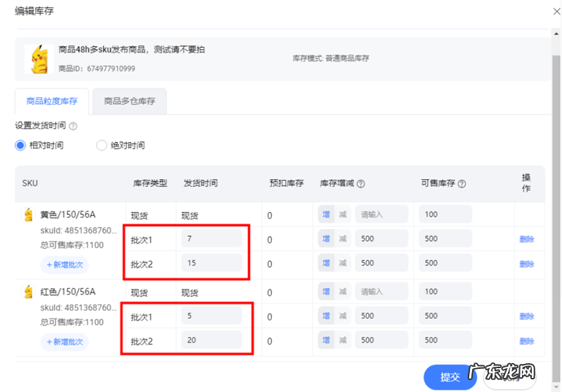This screenshot has height=392, width=562.
Task: Add a batch with 新增批次 under 黄色/150/56A
Action: [65, 265]
